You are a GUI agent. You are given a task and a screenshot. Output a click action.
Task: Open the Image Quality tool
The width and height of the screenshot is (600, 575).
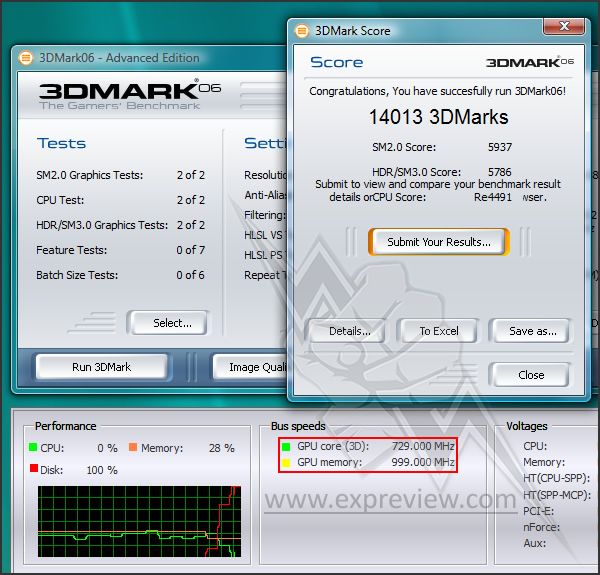(250, 367)
